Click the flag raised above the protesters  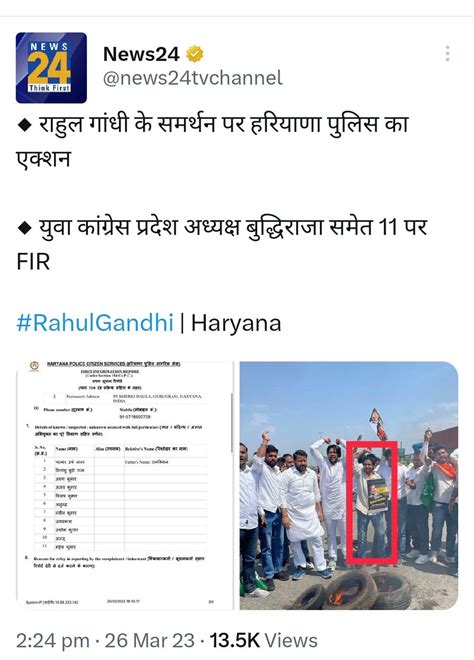click(x=378, y=423)
